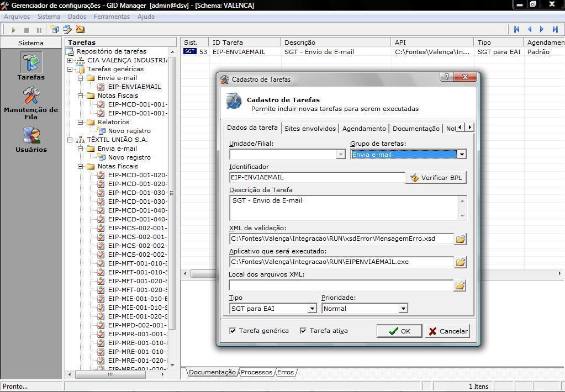565x392 pixels.
Task: Open the Tipo dropdown list
Action: [x=312, y=309]
